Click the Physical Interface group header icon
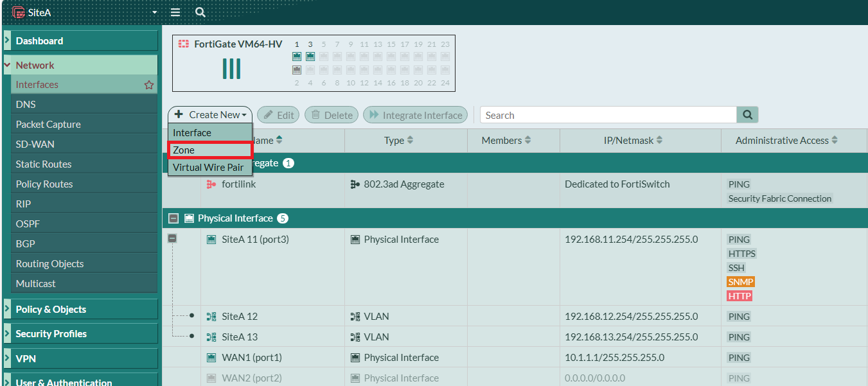 189,218
